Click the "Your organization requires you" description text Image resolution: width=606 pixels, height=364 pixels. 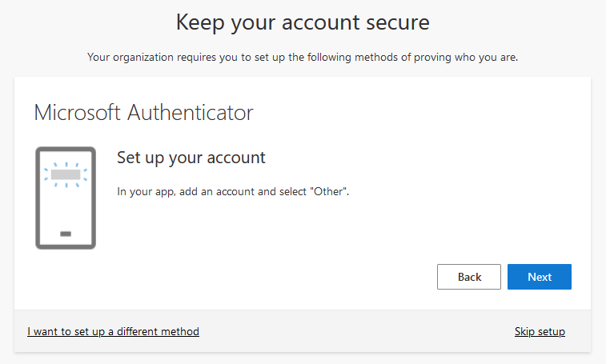click(303, 58)
